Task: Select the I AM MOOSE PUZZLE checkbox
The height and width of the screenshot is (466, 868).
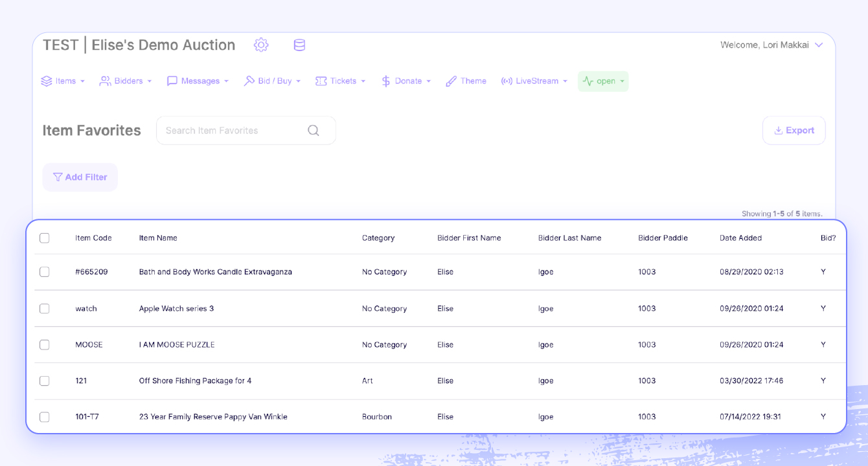Action: click(45, 345)
